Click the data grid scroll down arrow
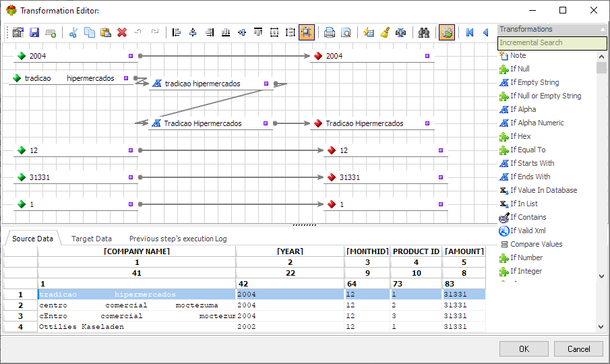610x364 pixels. (601, 327)
